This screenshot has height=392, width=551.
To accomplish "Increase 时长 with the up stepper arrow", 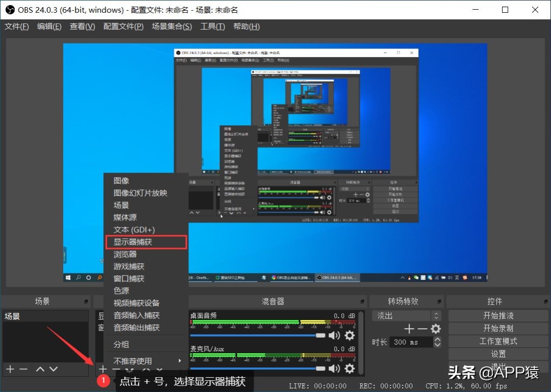I will click(x=438, y=339).
